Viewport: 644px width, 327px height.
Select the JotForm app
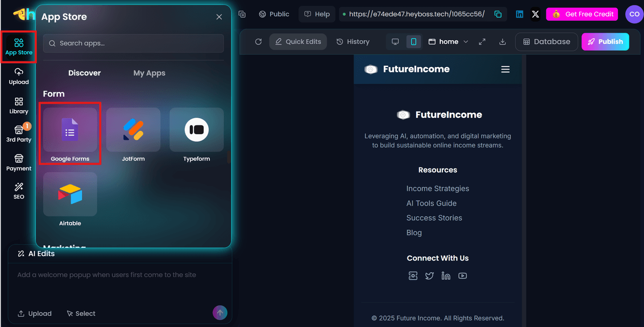tap(133, 134)
